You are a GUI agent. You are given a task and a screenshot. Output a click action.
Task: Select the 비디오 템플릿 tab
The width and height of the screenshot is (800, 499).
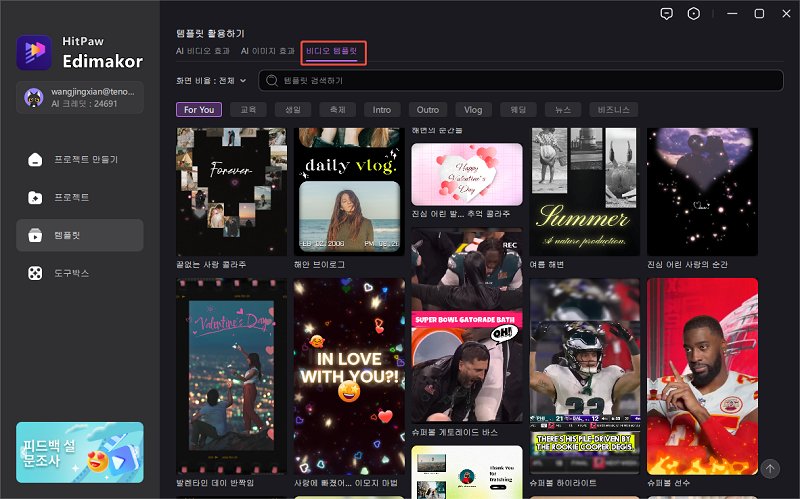coord(332,51)
